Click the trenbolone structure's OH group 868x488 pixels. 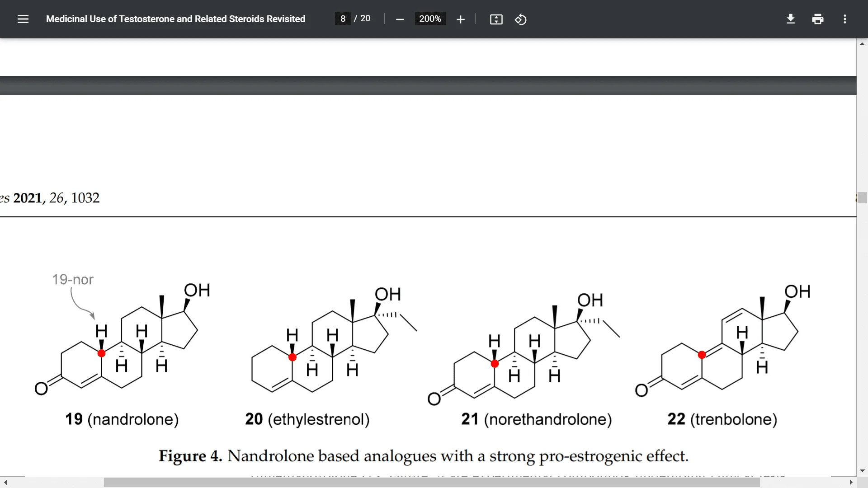click(797, 292)
